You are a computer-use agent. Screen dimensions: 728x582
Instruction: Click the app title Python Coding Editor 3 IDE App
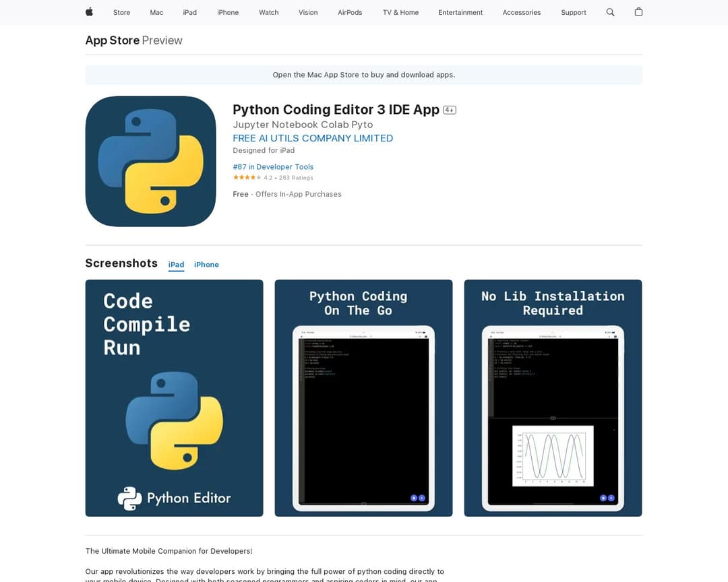point(336,110)
